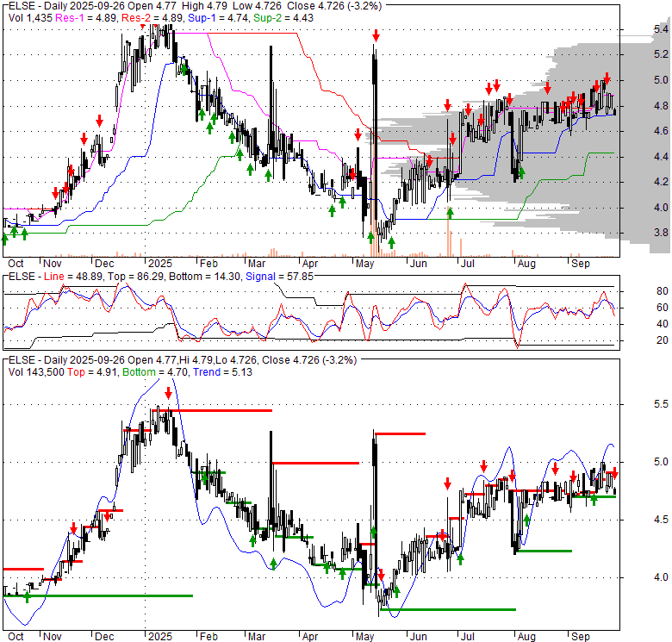Click 'Feb' on the top chart time axis
This screenshot has width=672, height=642.
[x=208, y=264]
